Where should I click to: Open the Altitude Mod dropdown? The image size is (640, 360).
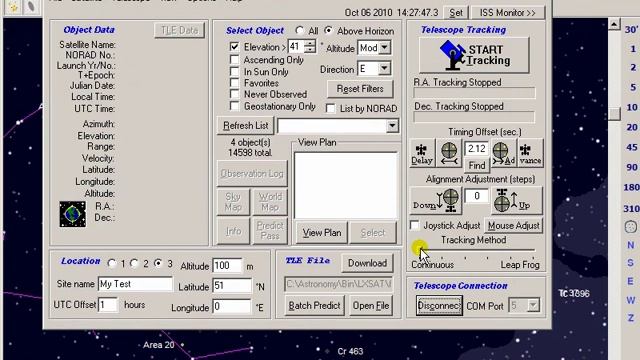point(384,47)
